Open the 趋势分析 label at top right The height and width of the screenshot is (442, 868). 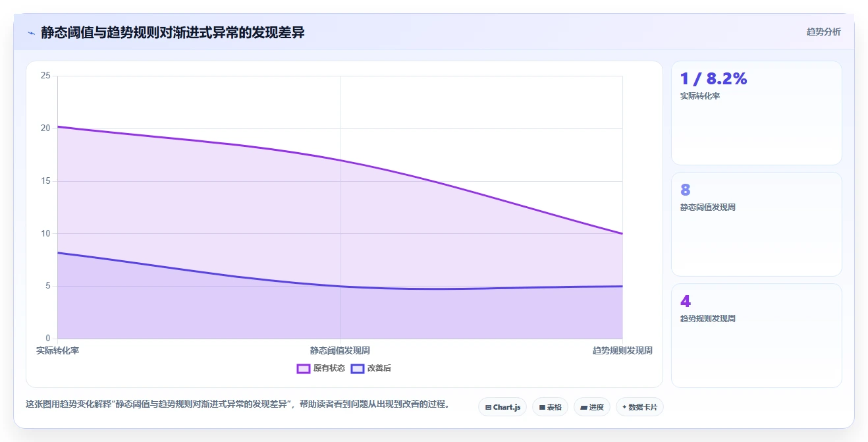tap(823, 32)
